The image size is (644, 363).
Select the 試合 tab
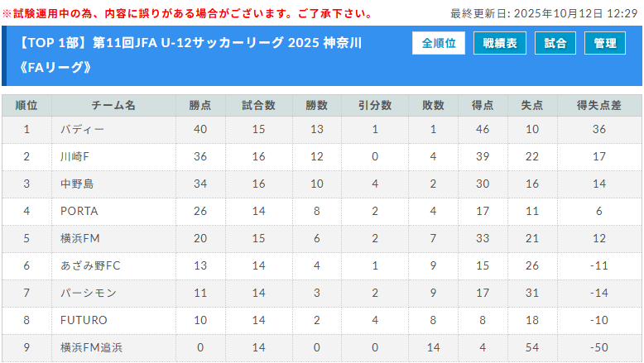click(555, 44)
